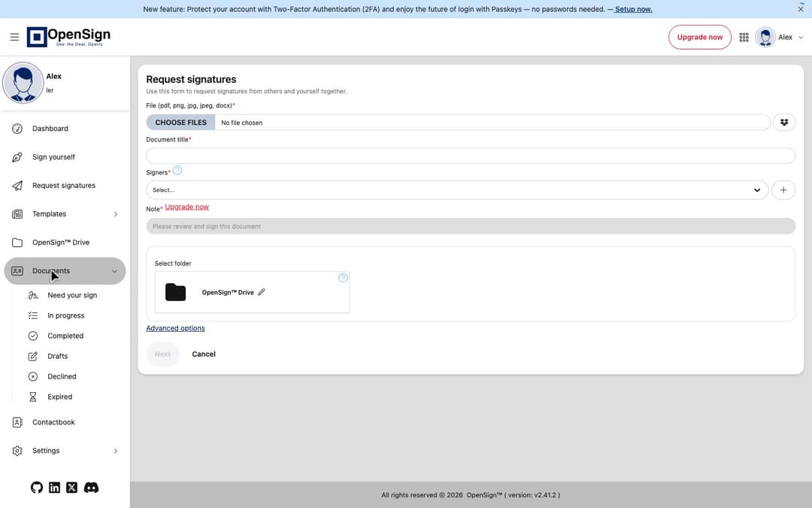Open the GitHub link icon
This screenshot has height=508, width=812.
pos(36,488)
